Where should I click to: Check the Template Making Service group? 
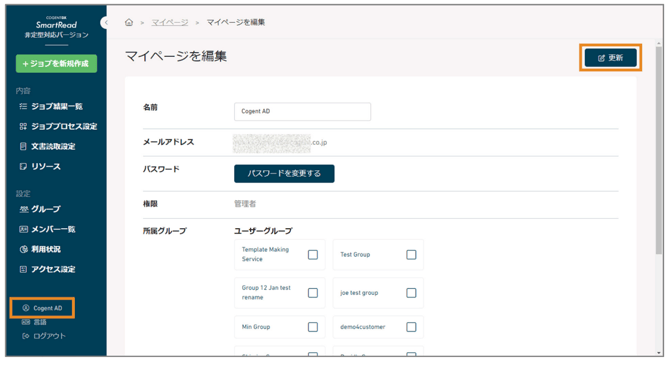(x=313, y=255)
